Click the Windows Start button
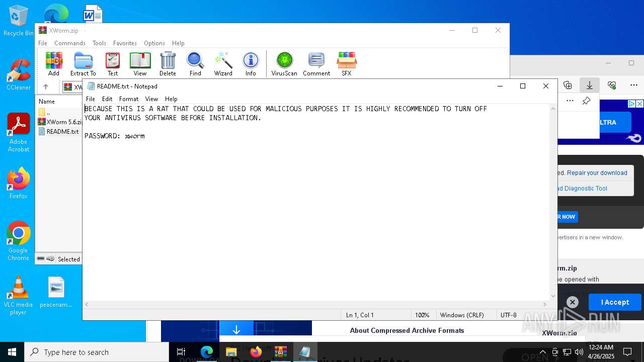This screenshot has height=362, width=644. pos(12,352)
